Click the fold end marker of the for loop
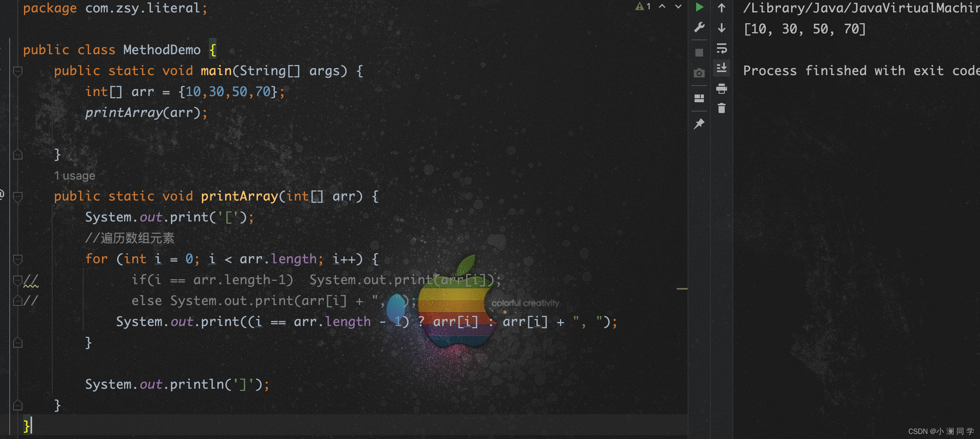Image resolution: width=980 pixels, height=439 pixels. [18, 343]
